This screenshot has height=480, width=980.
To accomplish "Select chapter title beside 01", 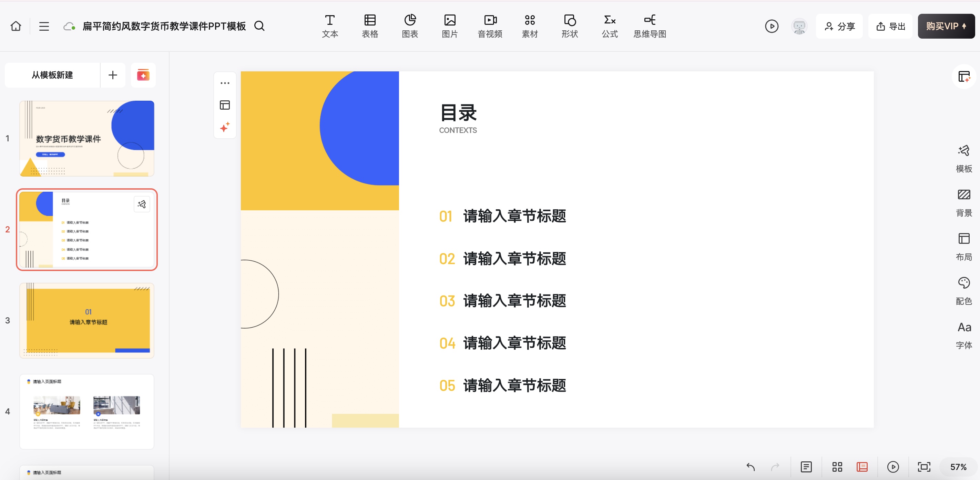I will coord(514,216).
